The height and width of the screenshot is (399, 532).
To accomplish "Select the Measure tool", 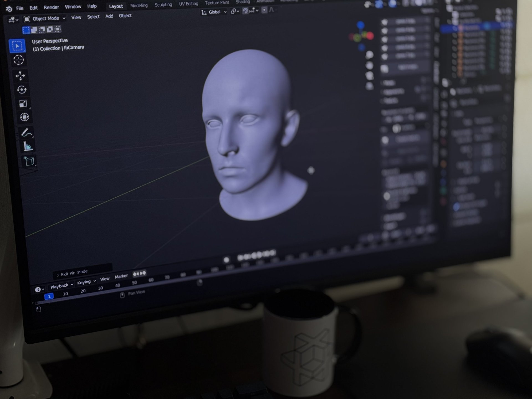I will click(x=28, y=146).
